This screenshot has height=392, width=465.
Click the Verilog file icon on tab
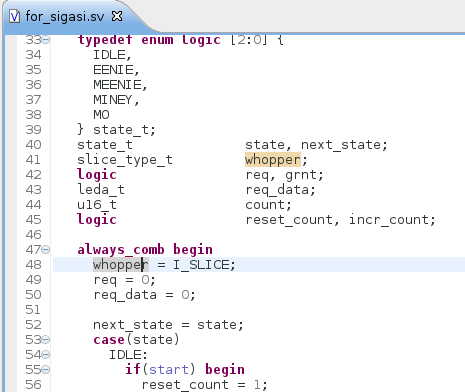click(14, 16)
